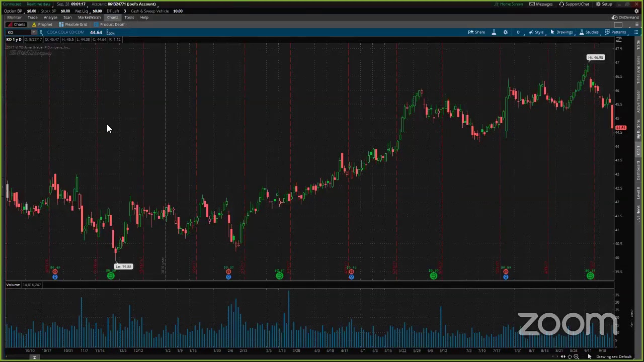The height and width of the screenshot is (362, 644).
Task: Open the Product Depth subtab
Action: (x=110, y=24)
